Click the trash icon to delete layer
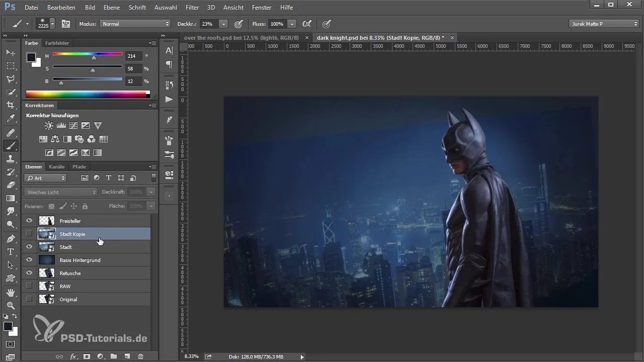The image size is (644, 362). pos(140,356)
